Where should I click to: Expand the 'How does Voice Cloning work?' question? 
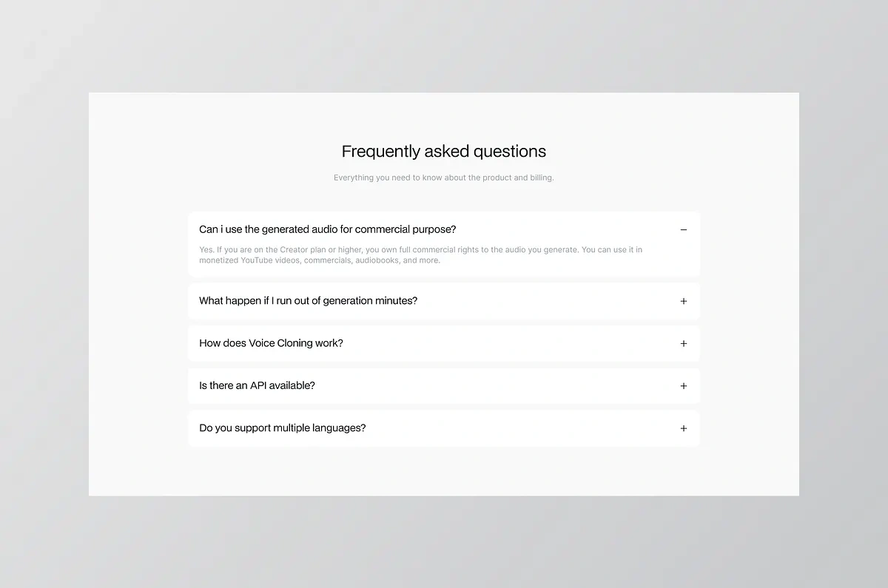(271, 343)
